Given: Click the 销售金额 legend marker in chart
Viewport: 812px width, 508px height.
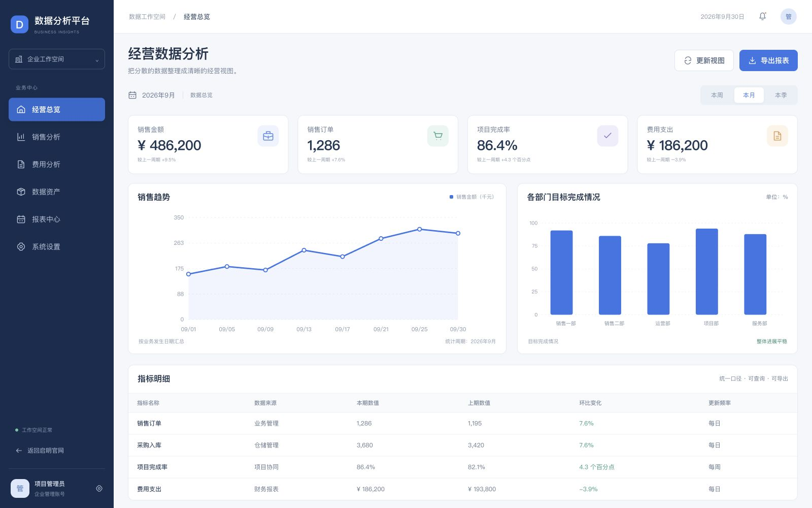Looking at the screenshot, I should tap(451, 197).
